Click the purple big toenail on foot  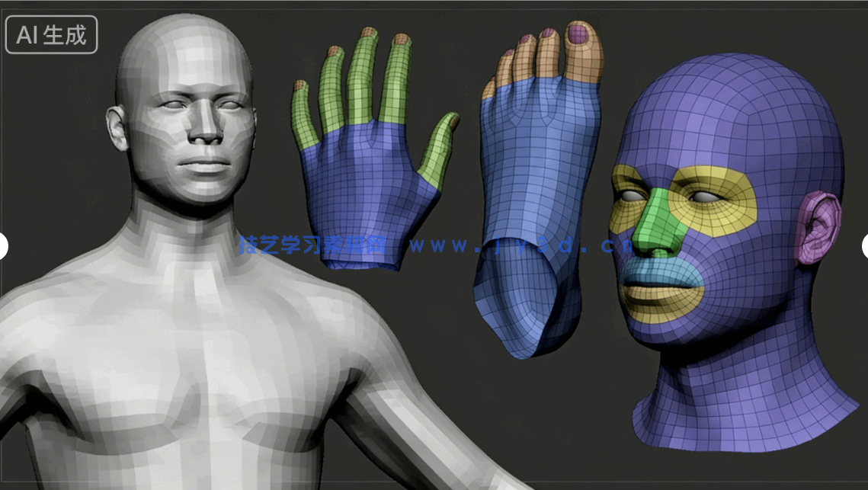point(580,34)
